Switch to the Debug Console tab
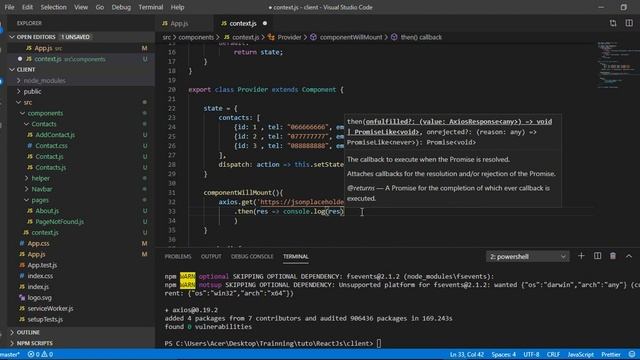 pos(252,256)
